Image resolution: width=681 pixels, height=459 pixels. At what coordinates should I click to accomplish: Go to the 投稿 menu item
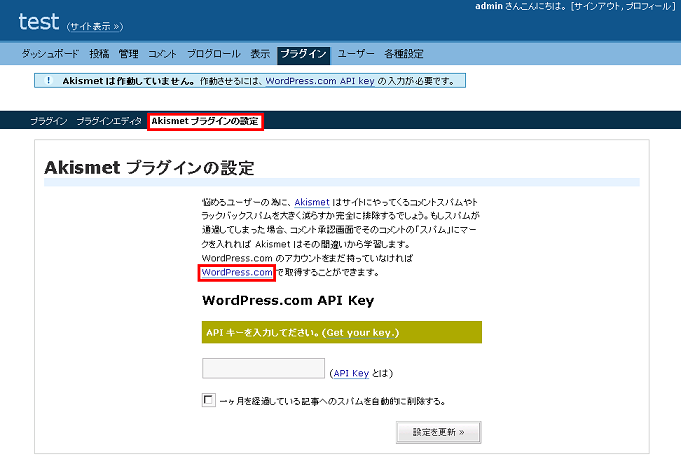tap(99, 54)
